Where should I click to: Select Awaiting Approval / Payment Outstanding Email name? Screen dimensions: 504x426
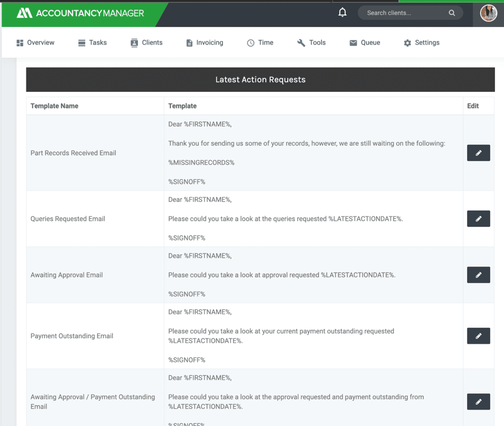[92, 401]
